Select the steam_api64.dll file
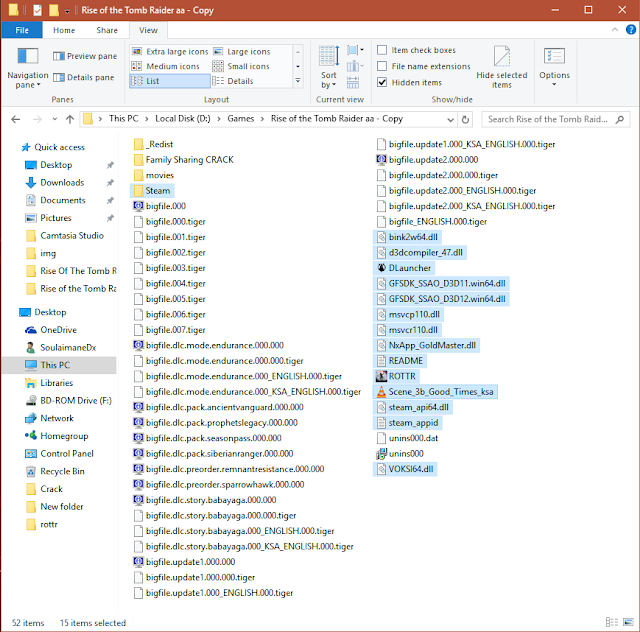This screenshot has width=640, height=632. click(x=412, y=407)
